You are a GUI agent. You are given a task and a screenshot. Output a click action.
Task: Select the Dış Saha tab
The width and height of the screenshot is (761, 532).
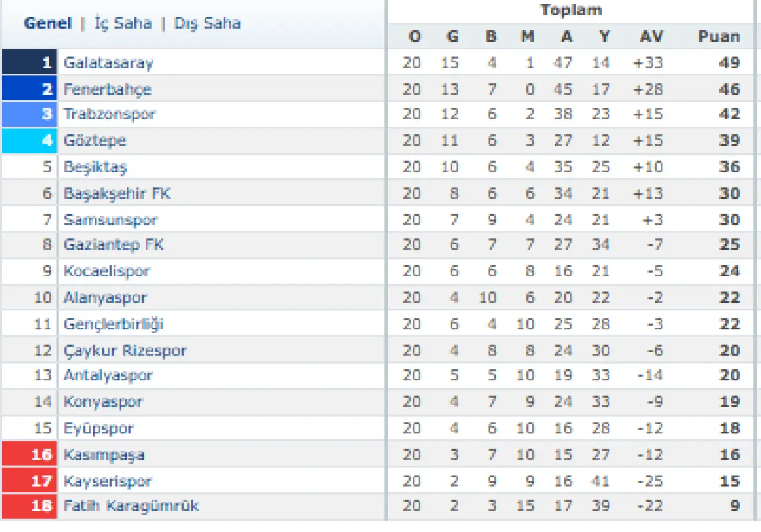pos(207,24)
